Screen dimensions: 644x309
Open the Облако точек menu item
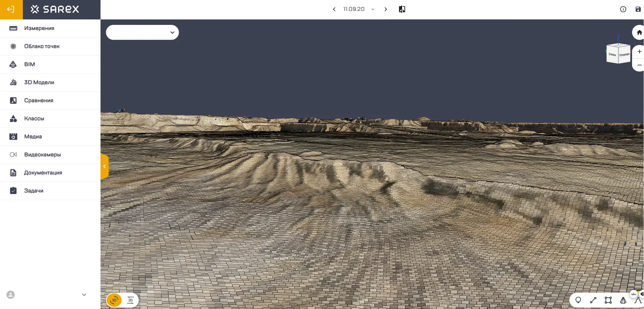(42, 46)
